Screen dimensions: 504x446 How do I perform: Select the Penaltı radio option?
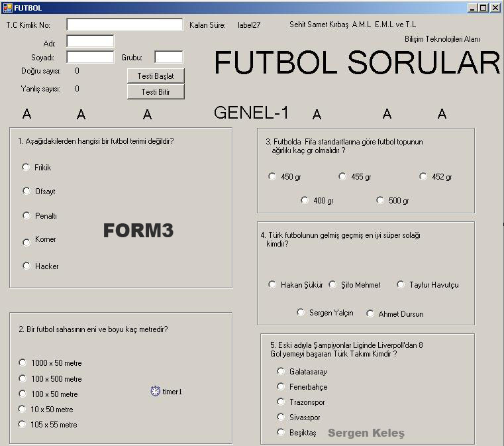[26, 215]
